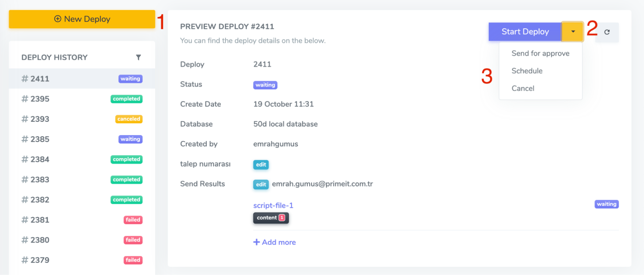Click the waiting badge on script-file-1 row
Screen dimensions: 644x276
click(x=606, y=204)
